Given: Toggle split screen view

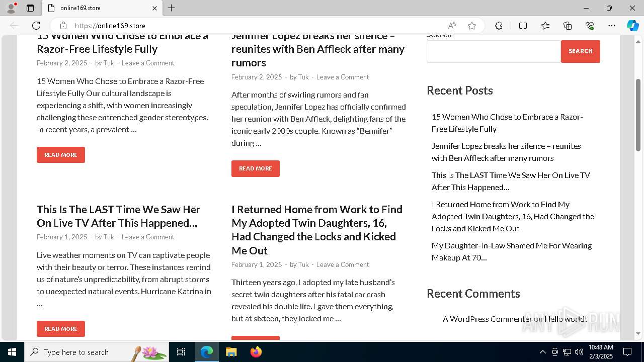Looking at the screenshot, I should [x=523, y=26].
